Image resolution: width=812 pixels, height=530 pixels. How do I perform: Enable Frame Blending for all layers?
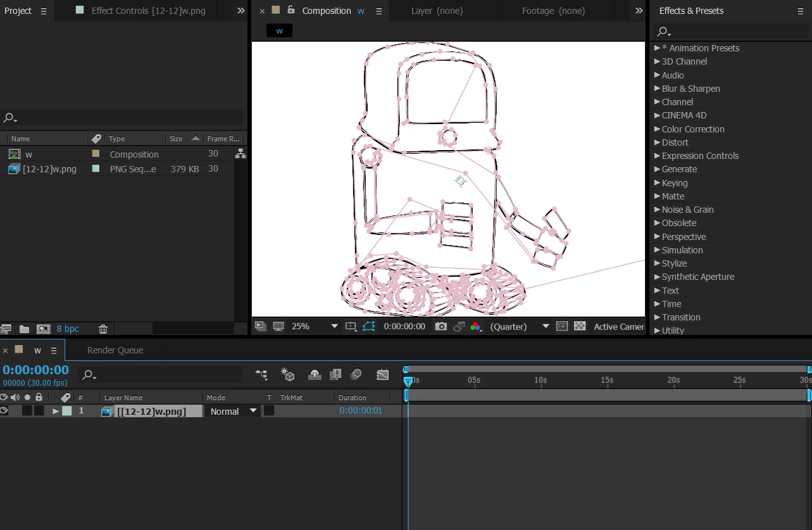point(335,375)
